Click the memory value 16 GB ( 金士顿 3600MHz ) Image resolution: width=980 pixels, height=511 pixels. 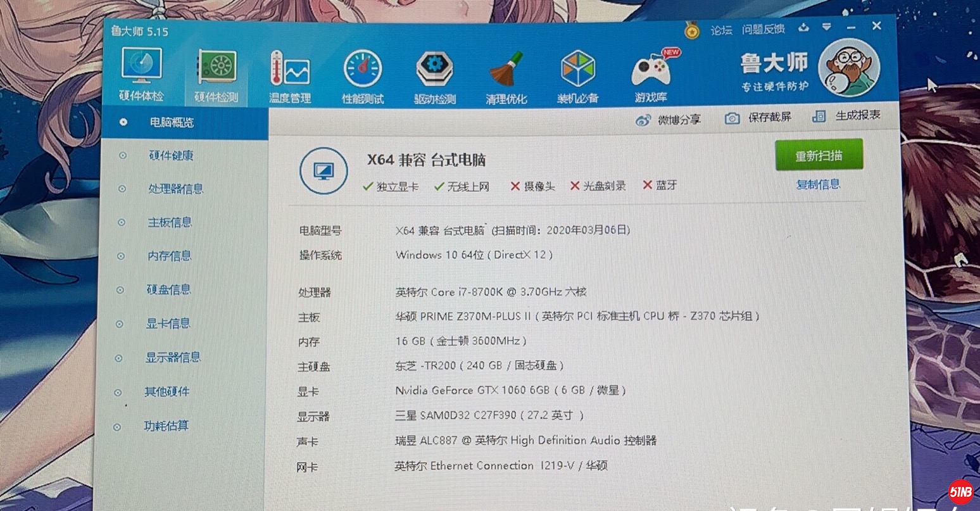(461, 341)
